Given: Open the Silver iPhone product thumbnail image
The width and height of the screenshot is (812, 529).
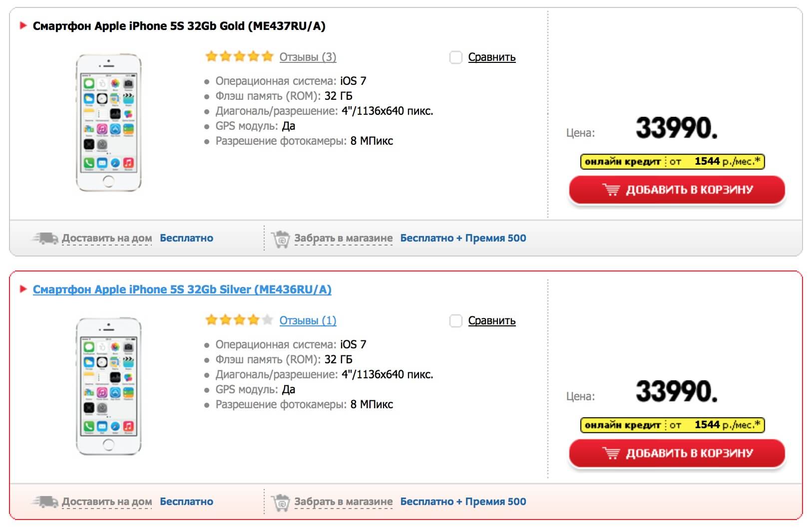Looking at the screenshot, I should pos(108,386).
